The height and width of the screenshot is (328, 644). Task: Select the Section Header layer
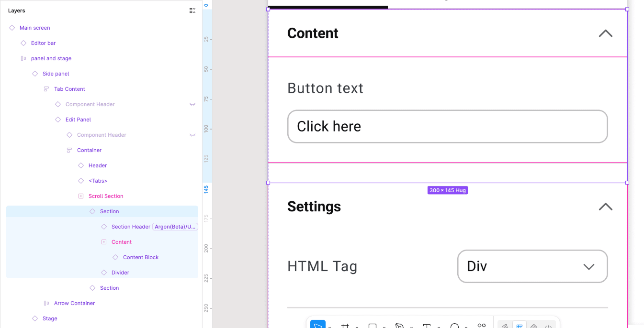[131, 227]
